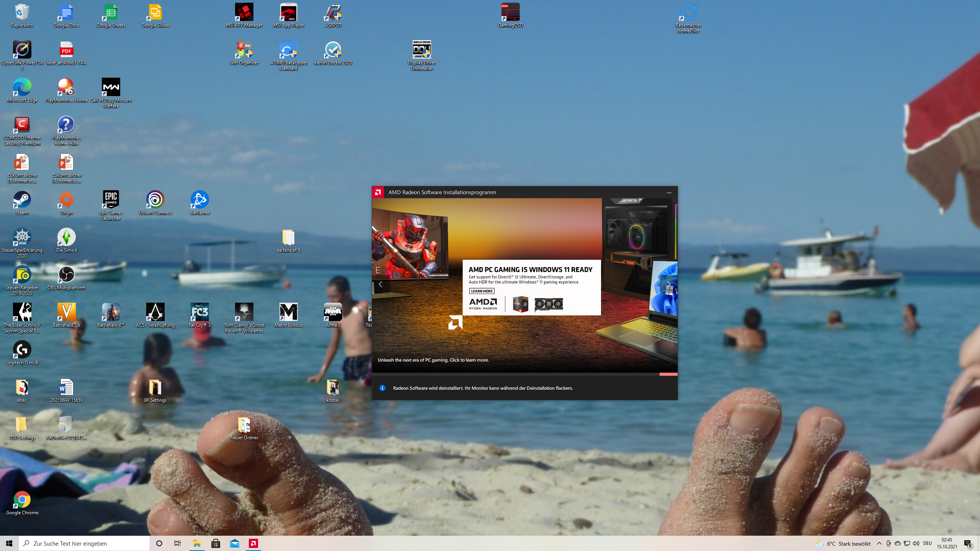This screenshot has width=980, height=551.
Task: Click the Unleash next era link text
Action: 433,360
